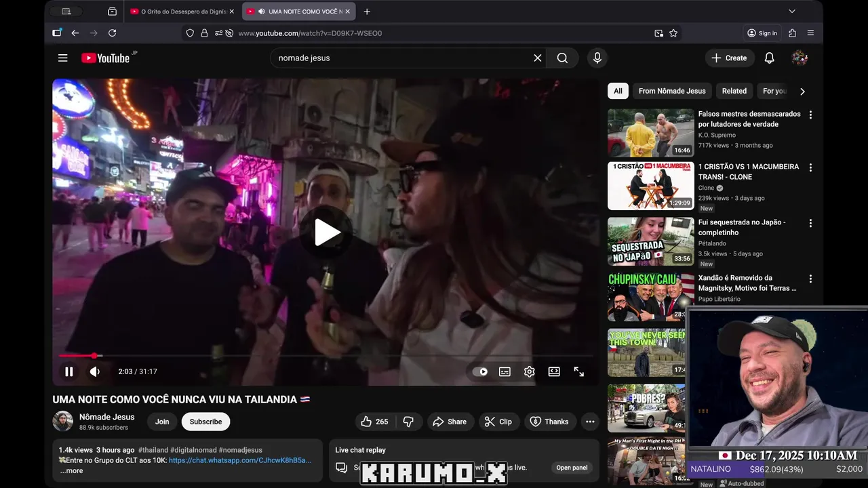Open the account avatar menu
Viewport: 868px width, 488px height.
point(800,58)
